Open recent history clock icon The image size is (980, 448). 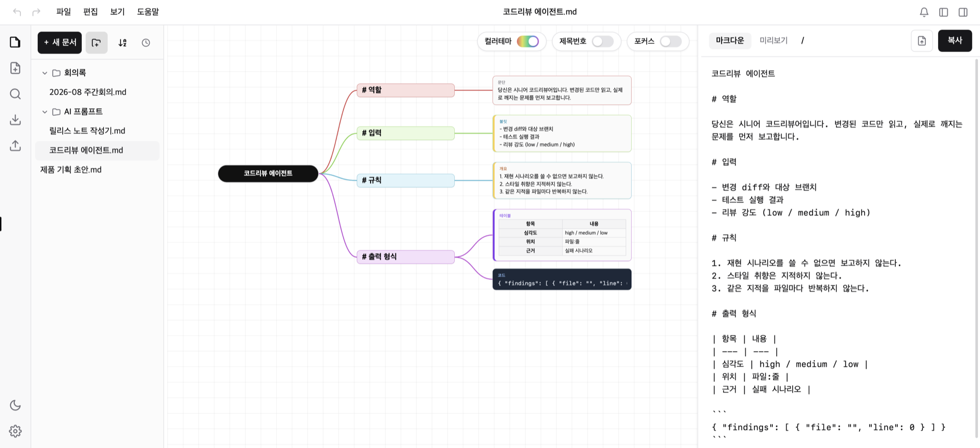[x=146, y=43]
